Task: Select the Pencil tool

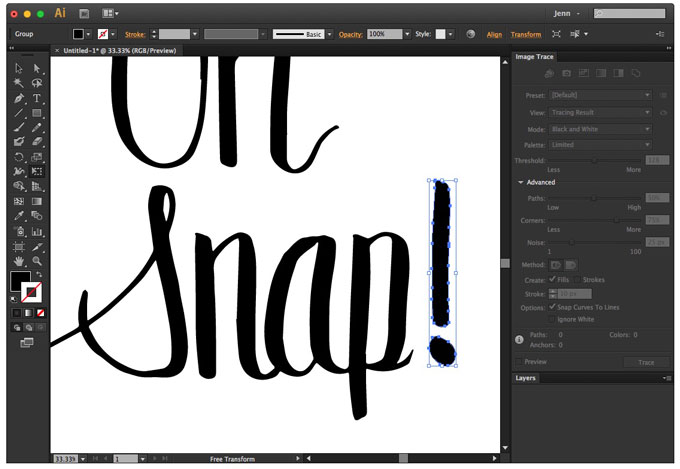Action: (x=37, y=128)
